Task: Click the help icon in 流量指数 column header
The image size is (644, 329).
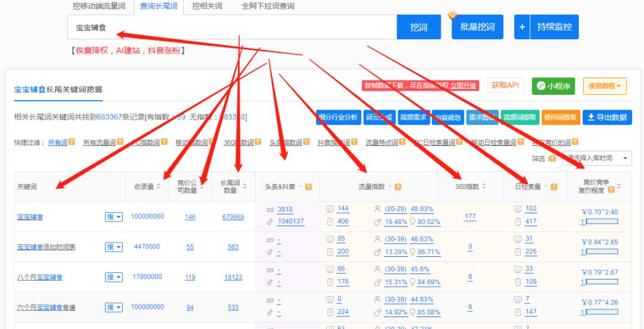Action: 398,187
